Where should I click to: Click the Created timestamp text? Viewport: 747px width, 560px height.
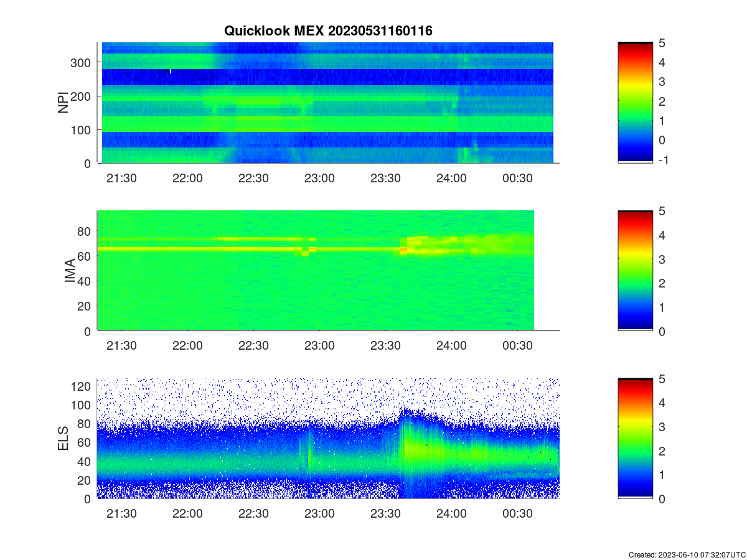click(687, 554)
